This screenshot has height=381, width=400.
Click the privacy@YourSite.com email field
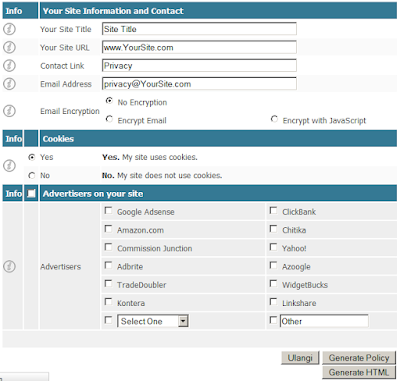199,84
